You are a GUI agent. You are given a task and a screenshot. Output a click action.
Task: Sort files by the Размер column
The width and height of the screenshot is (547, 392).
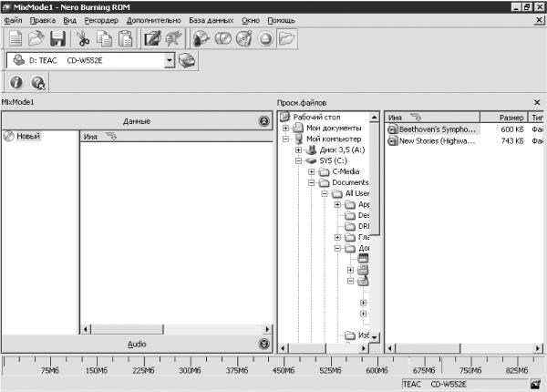click(511, 118)
